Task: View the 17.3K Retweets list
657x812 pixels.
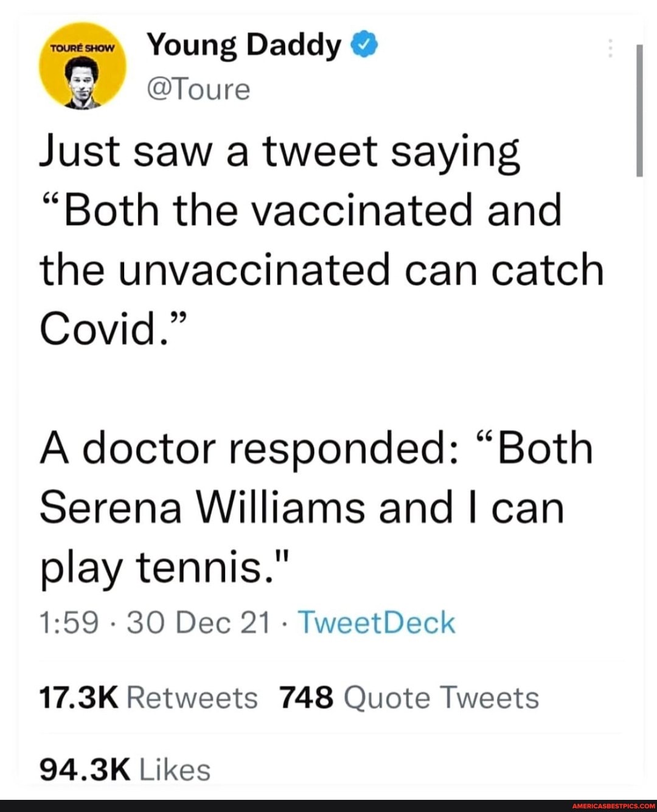Action: [x=148, y=697]
